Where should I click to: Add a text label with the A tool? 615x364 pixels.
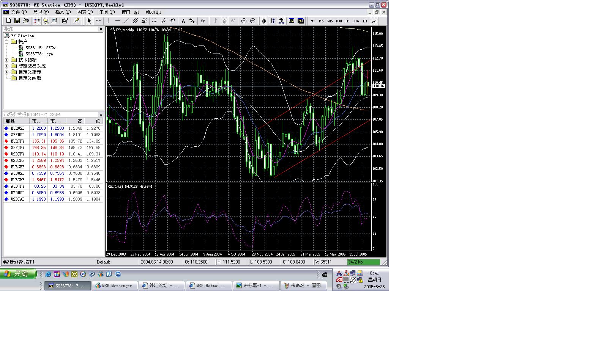(x=183, y=21)
